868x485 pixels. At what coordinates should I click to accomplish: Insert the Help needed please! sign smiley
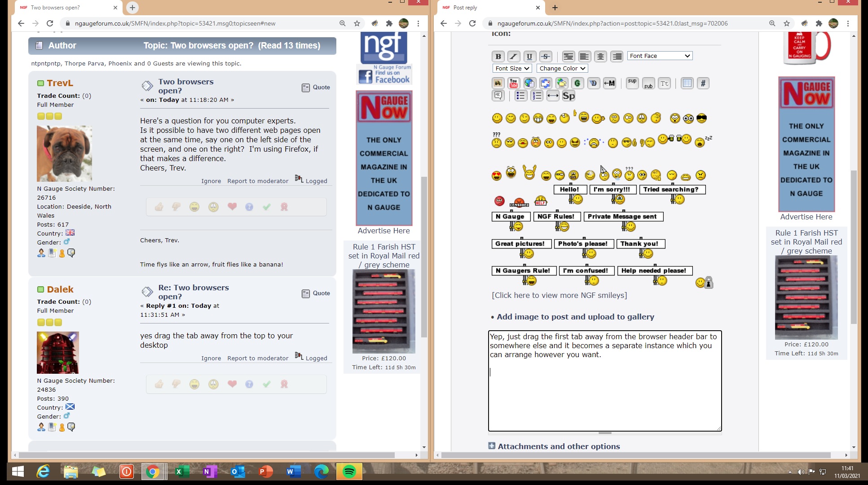(x=655, y=275)
